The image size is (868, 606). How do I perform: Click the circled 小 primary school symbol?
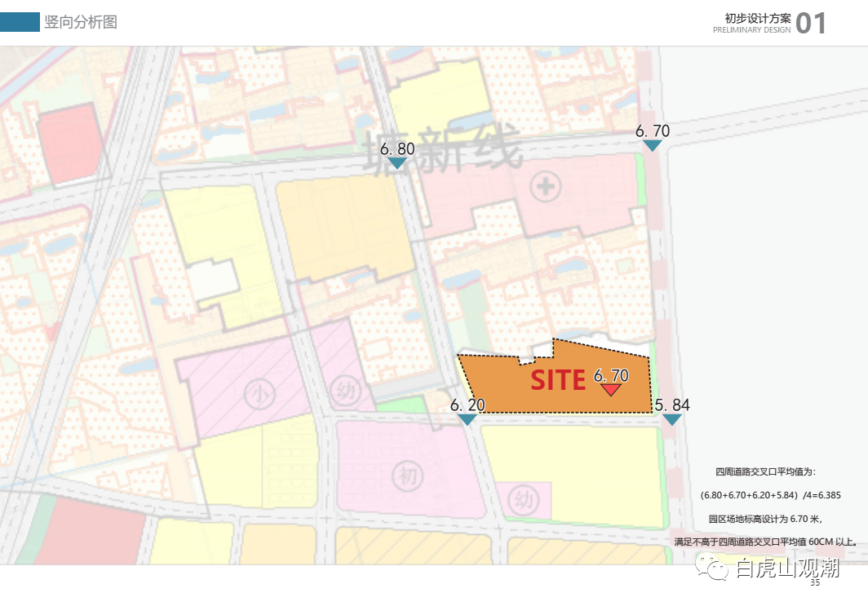[x=259, y=394]
